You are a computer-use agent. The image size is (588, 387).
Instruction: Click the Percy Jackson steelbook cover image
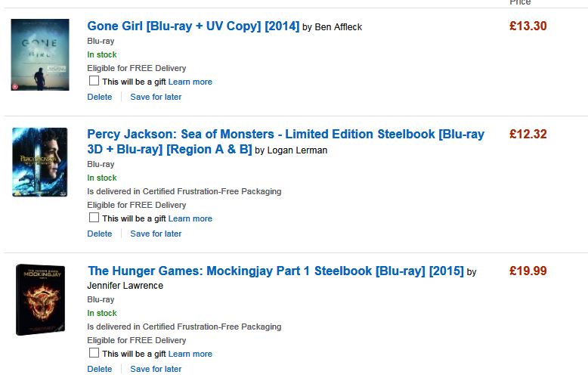[40, 163]
